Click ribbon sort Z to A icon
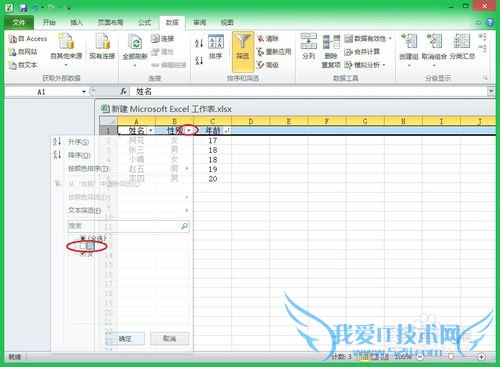The image size is (500, 367). [x=199, y=60]
